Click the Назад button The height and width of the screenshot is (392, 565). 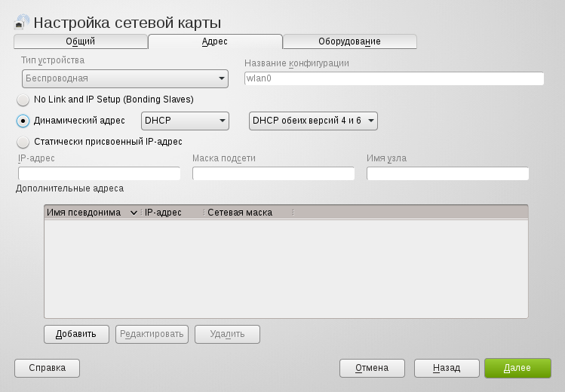tap(447, 368)
